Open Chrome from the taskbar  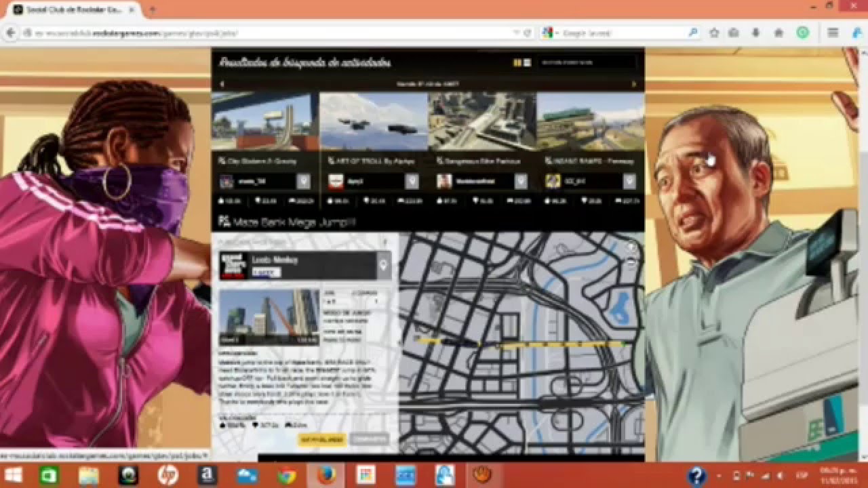tap(287, 476)
